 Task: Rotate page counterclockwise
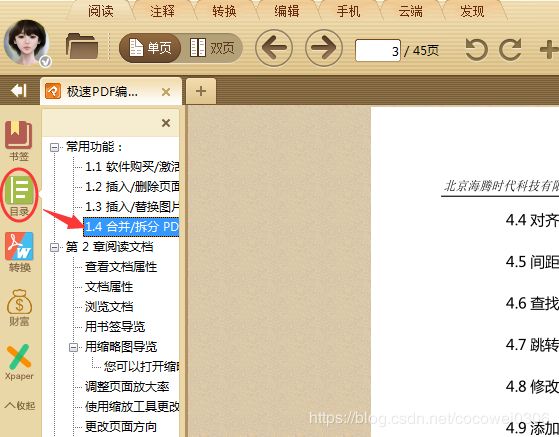click(x=476, y=50)
